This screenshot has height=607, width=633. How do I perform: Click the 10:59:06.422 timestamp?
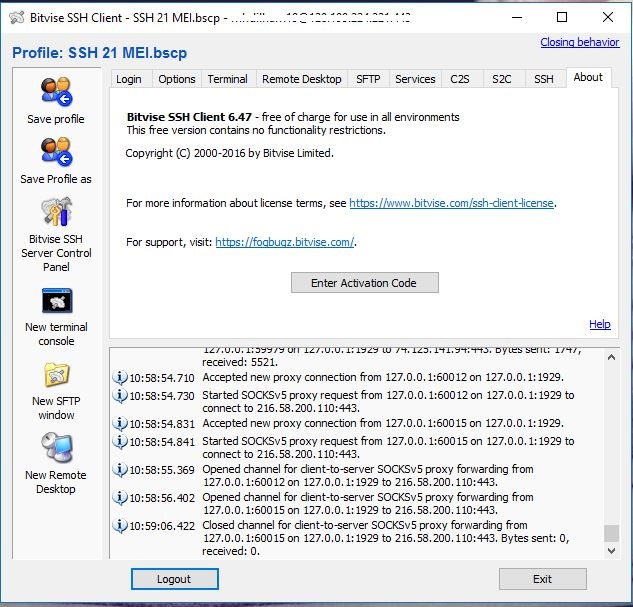tap(162, 526)
